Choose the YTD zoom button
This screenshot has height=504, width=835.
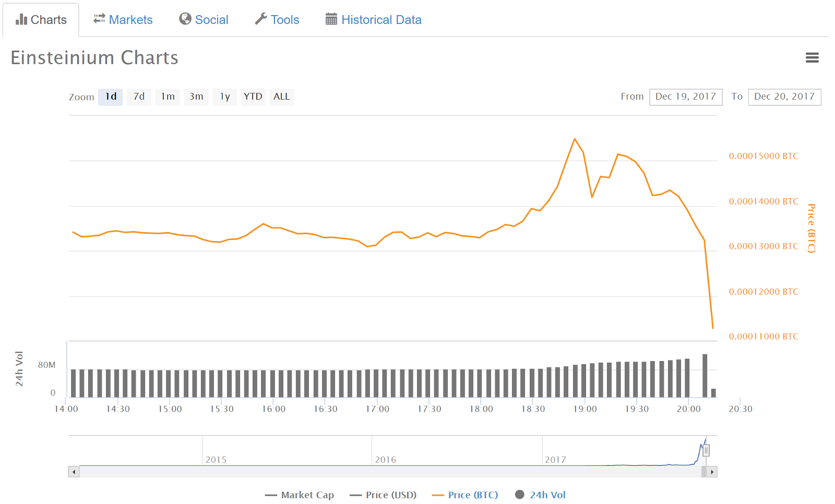(x=253, y=97)
